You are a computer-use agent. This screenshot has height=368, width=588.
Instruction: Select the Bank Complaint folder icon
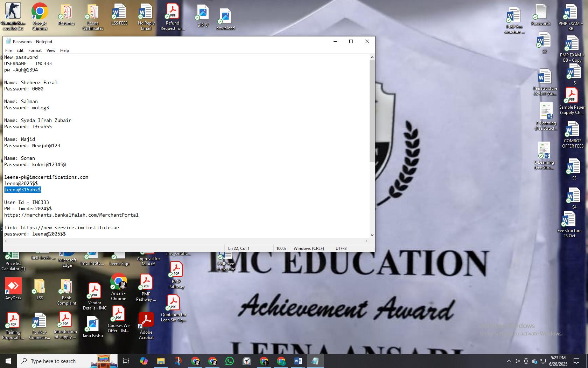tap(66, 292)
